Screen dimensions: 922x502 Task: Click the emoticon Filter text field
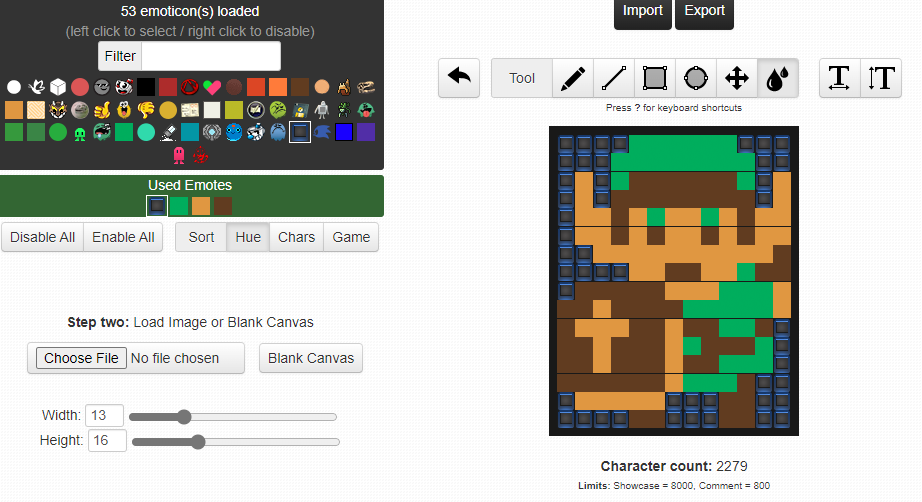[211, 56]
